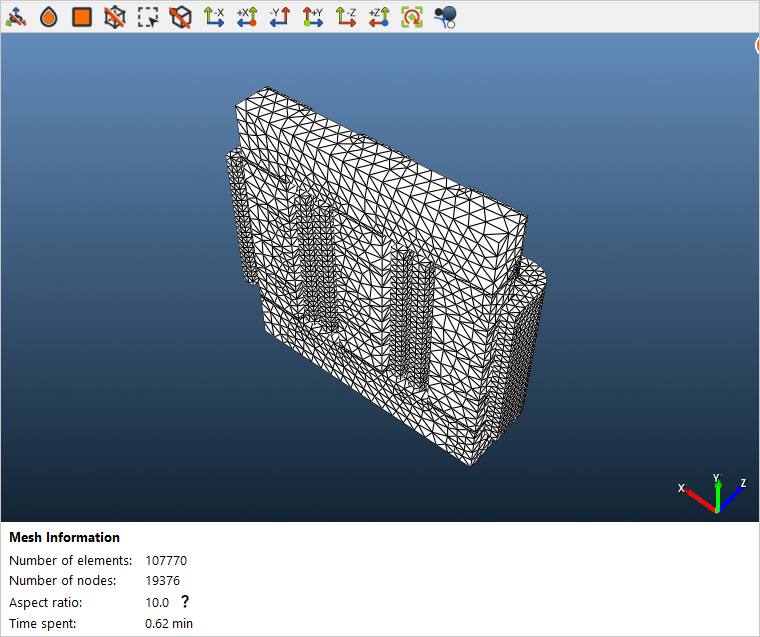Click the XYZ orientation triad in viewport
Viewport: 760px width, 637px height.
[x=713, y=493]
